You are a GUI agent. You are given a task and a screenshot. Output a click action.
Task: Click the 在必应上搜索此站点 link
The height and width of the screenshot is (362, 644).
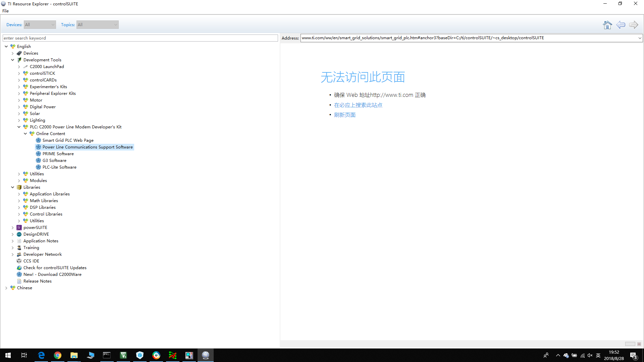(x=358, y=105)
